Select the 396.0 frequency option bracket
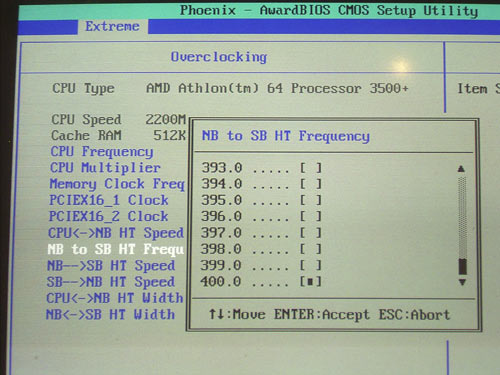Screen dimensions: 500x375 pyautogui.click(x=311, y=216)
